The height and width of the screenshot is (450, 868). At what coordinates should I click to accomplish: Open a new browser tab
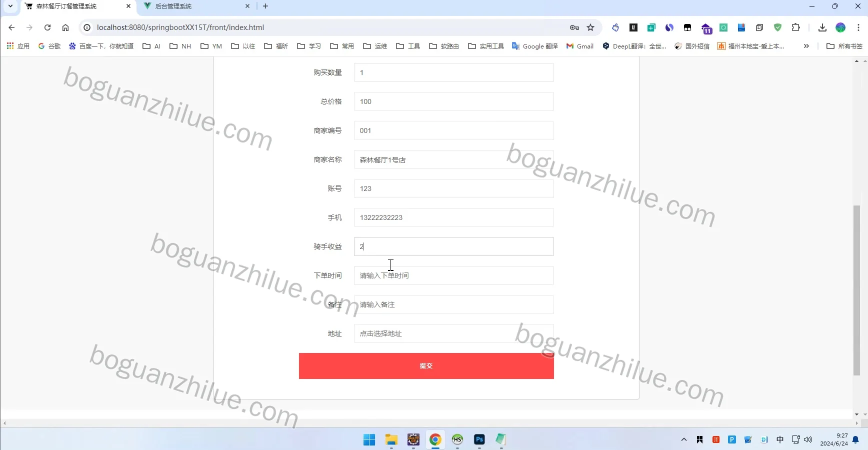coord(265,6)
